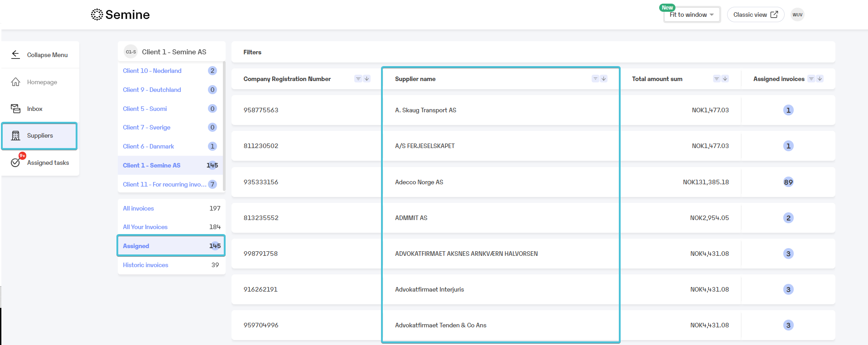This screenshot has width=868, height=345.
Task: Open the Homepage house icon
Action: click(x=15, y=82)
